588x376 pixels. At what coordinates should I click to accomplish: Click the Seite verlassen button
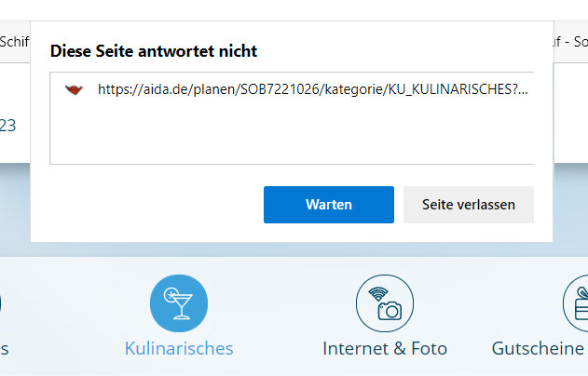468,205
